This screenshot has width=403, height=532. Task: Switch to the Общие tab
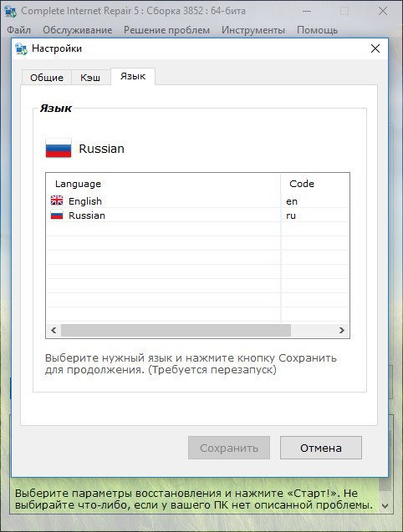(47, 78)
